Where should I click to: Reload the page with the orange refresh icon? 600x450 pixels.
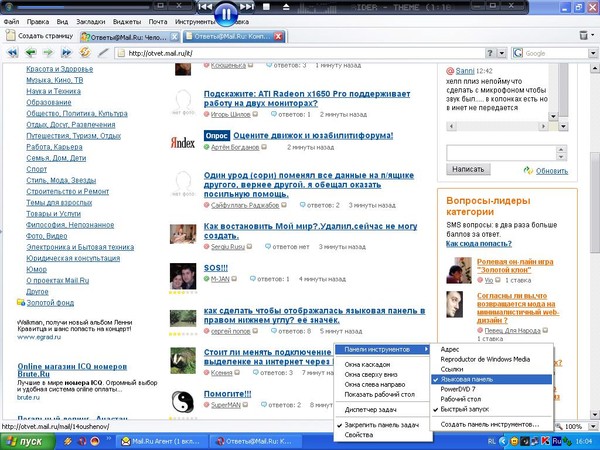tap(85, 52)
